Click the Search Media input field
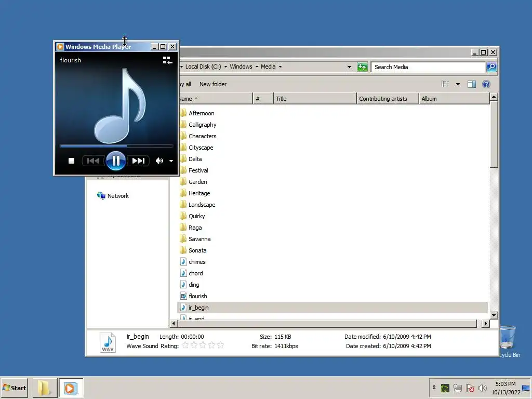Image resolution: width=532 pixels, height=399 pixels. coord(428,67)
